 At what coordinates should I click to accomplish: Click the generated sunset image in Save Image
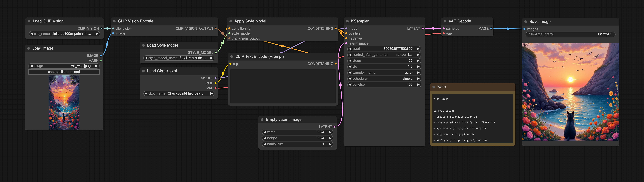[x=570, y=92]
